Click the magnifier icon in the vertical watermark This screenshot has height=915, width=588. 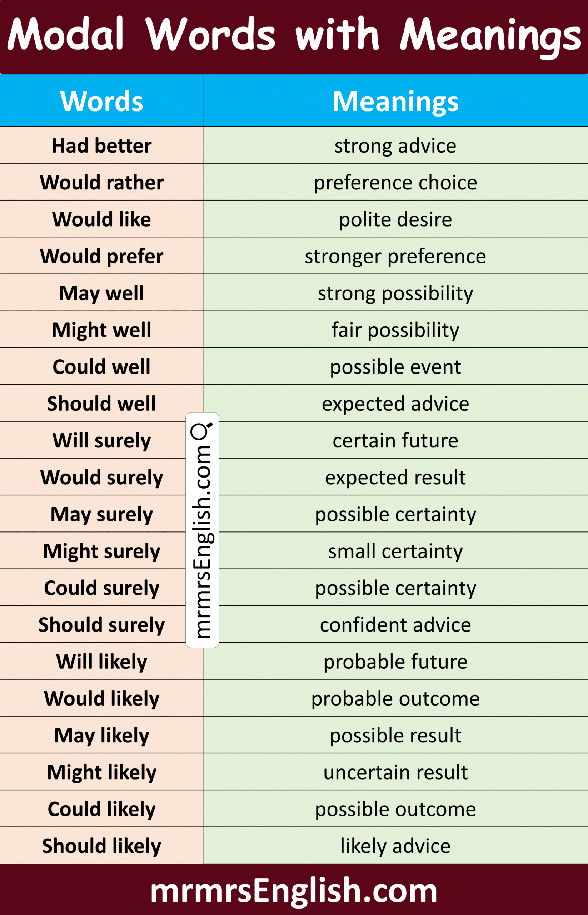pyautogui.click(x=201, y=431)
